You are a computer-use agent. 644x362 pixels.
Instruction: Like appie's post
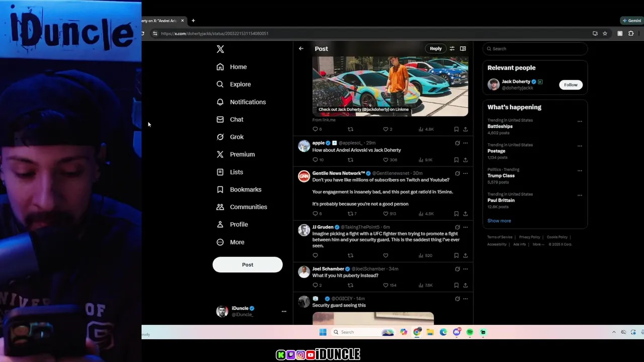coord(386,160)
